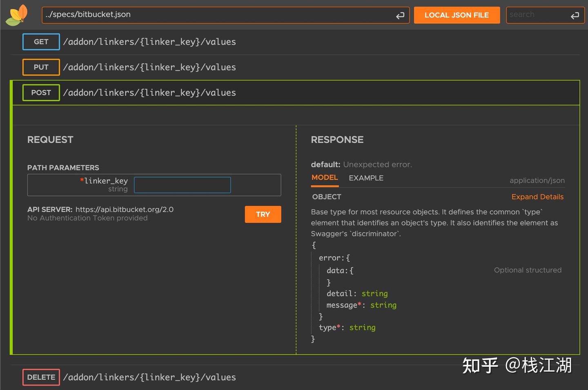Click the POST method badge
Viewport: 588px width, 390px height.
[41, 93]
